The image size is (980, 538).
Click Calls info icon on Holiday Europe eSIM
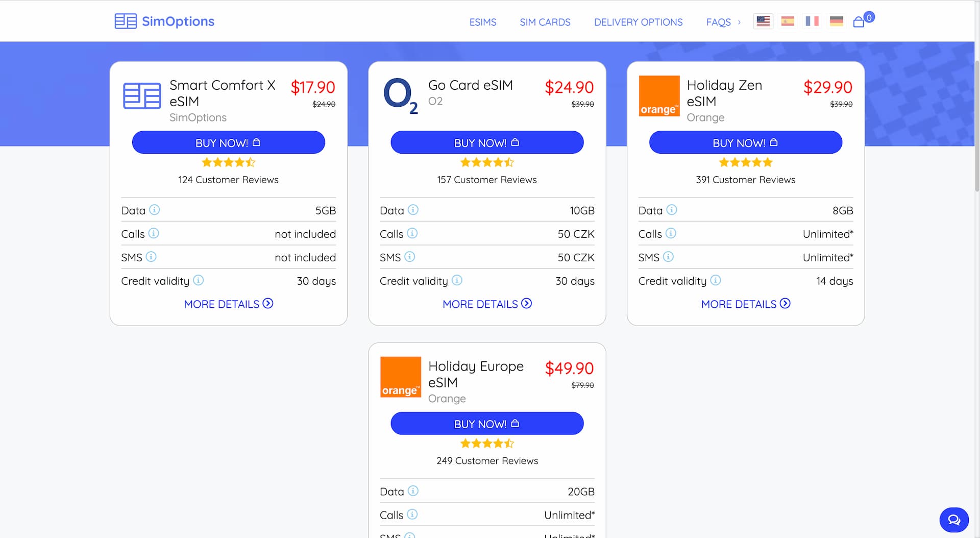412,515
